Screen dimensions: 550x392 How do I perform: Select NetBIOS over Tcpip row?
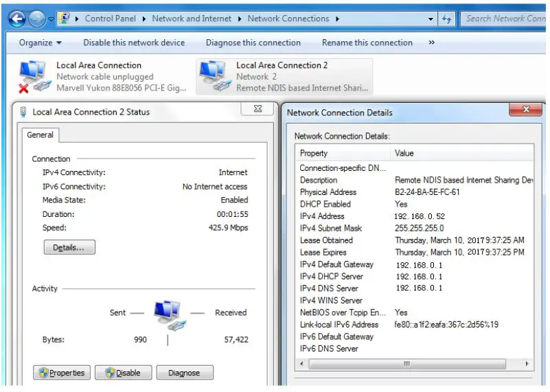(415, 312)
